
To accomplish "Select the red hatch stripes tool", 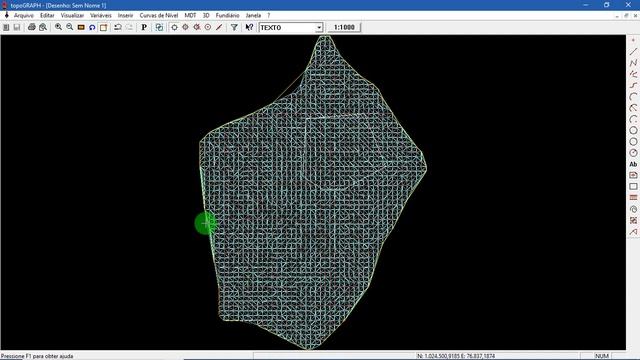I will pyautogui.click(x=633, y=198).
